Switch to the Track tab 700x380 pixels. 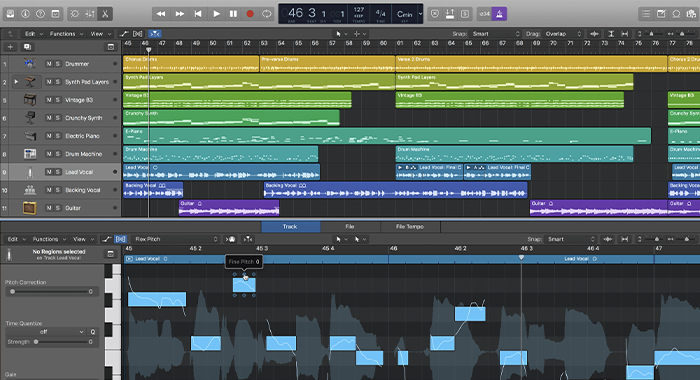[290, 226]
